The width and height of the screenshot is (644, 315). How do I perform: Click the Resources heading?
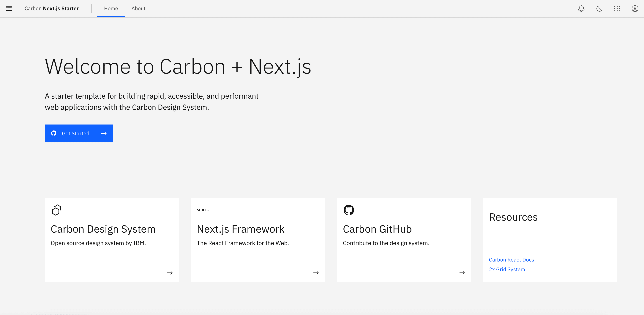click(513, 217)
